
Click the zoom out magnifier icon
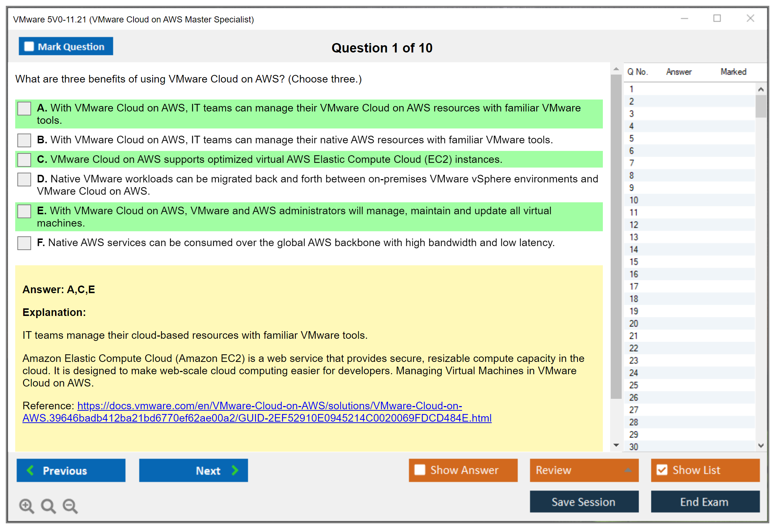(x=70, y=506)
